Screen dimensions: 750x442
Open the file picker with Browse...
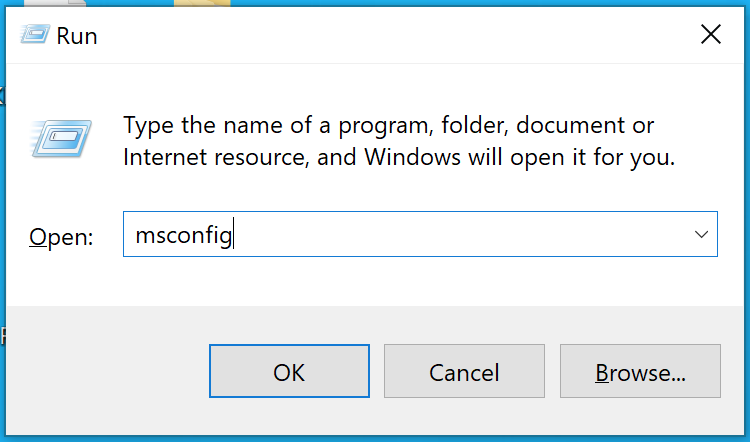click(640, 371)
